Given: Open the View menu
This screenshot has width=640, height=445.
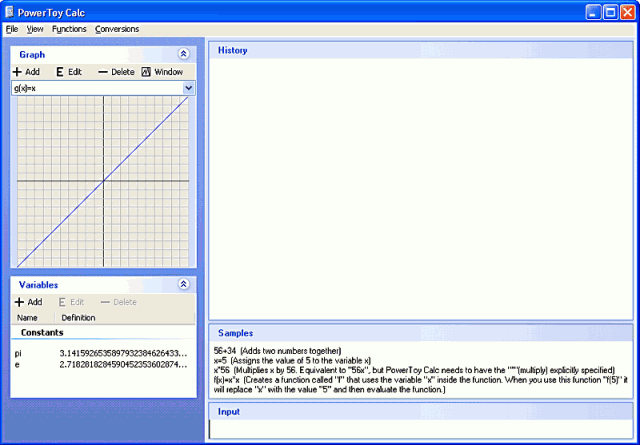Looking at the screenshot, I should tap(35, 29).
